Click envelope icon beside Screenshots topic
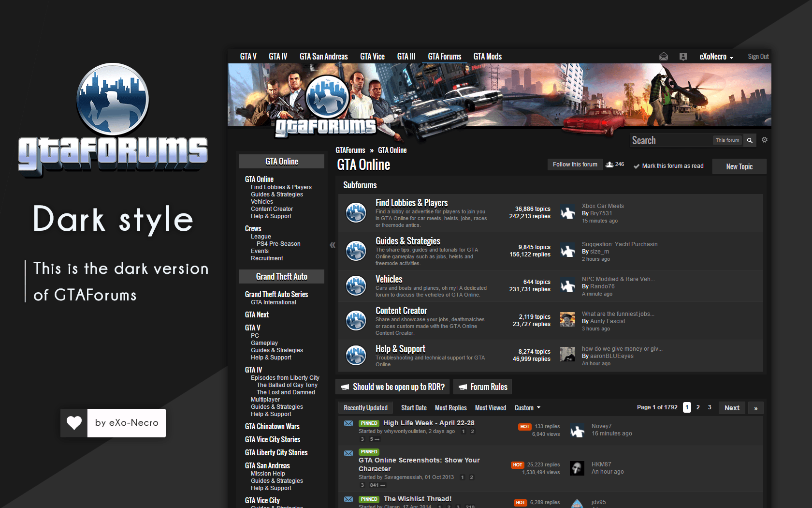 pyautogui.click(x=348, y=453)
